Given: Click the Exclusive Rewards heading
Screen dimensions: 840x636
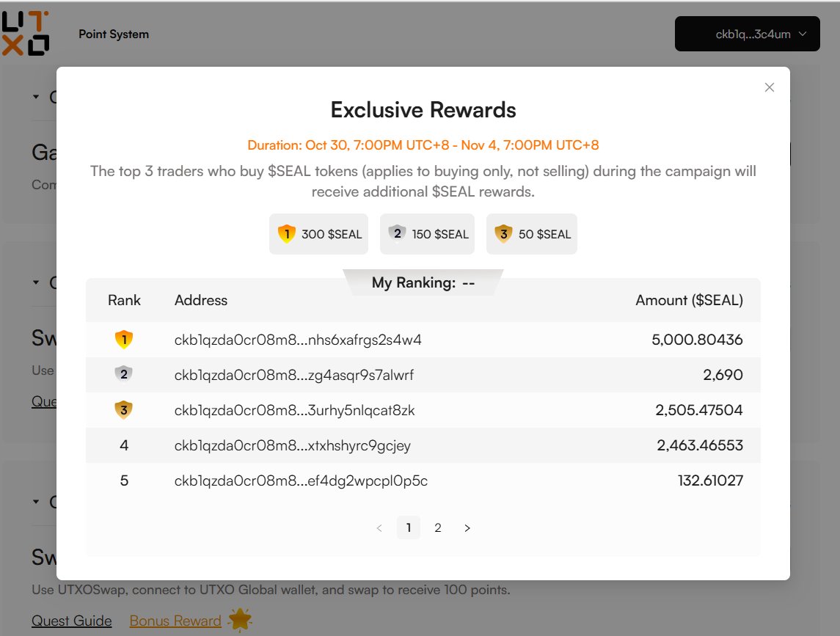Looking at the screenshot, I should (x=423, y=110).
